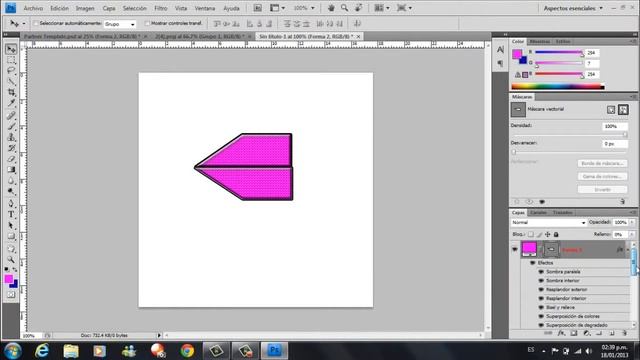The width and height of the screenshot is (640, 360).
Task: Select the vector mask button in the Máscaras panel
Action: (x=623, y=109)
